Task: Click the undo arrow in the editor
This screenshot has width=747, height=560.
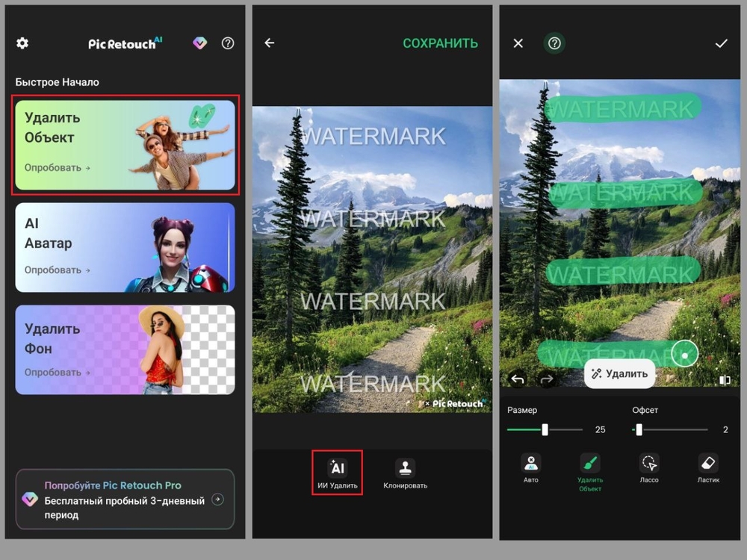Action: (x=518, y=379)
